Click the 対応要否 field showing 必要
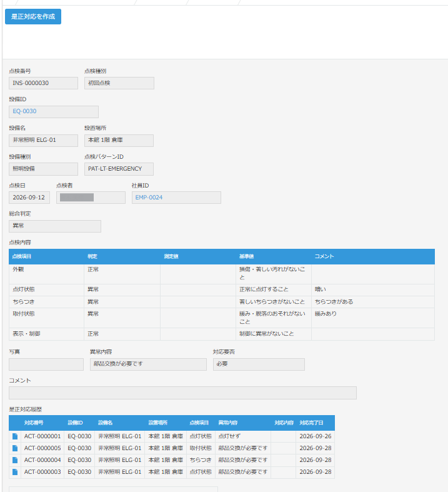This screenshot has height=492, width=448. click(x=259, y=364)
